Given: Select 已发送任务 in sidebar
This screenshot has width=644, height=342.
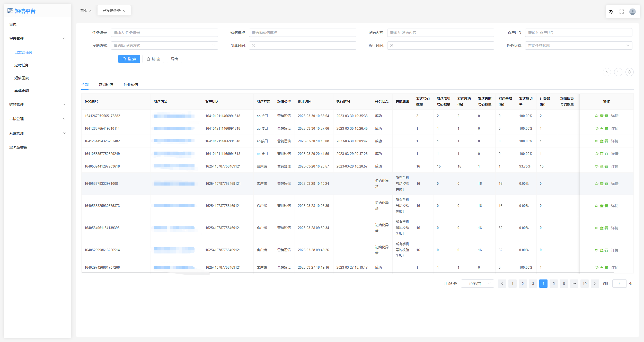Looking at the screenshot, I should point(23,52).
